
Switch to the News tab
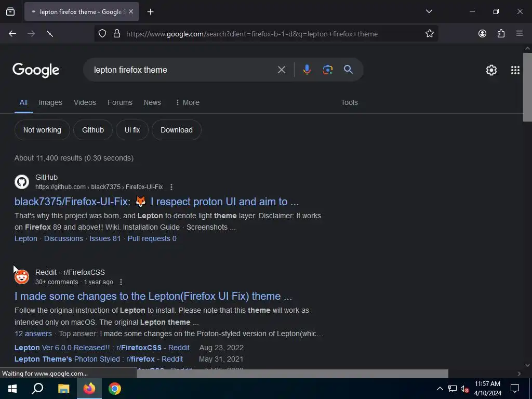(x=152, y=102)
